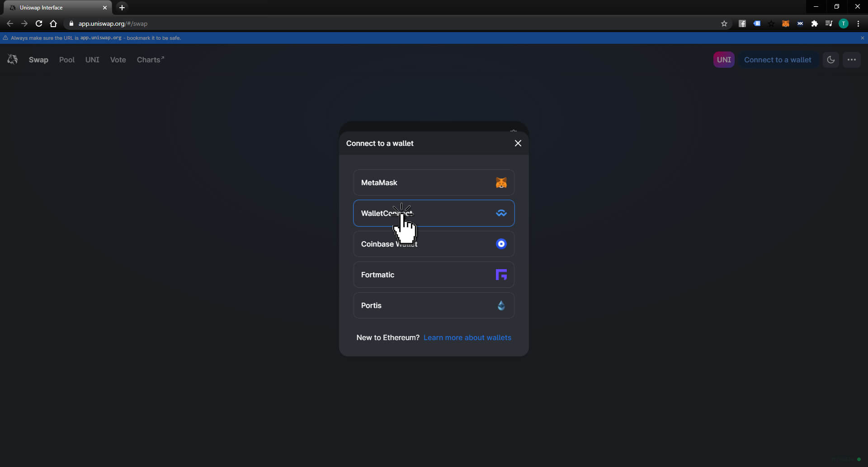Screen dimensions: 868x467
Task: Pick the Fortmatic wallet option
Action: pyautogui.click(x=434, y=275)
